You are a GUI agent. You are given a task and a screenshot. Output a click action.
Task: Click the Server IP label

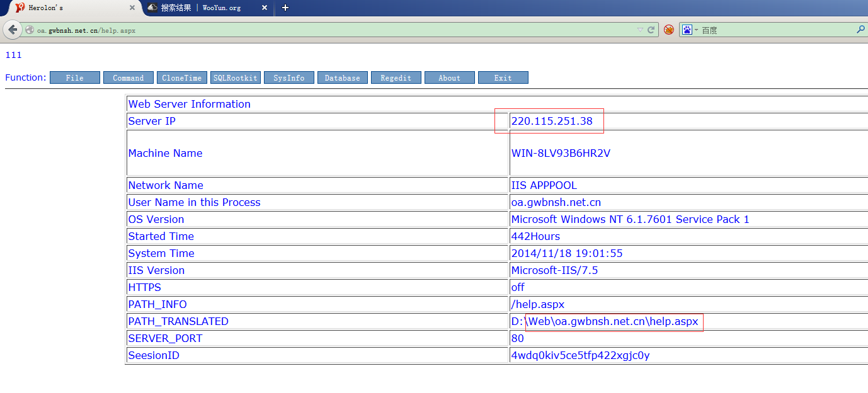152,121
